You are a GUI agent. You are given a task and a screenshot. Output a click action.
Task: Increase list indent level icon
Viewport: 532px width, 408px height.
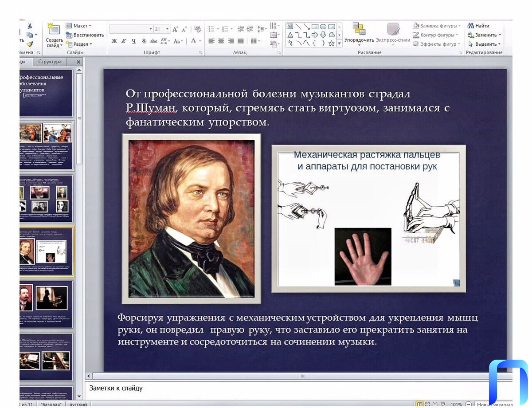[x=250, y=29]
